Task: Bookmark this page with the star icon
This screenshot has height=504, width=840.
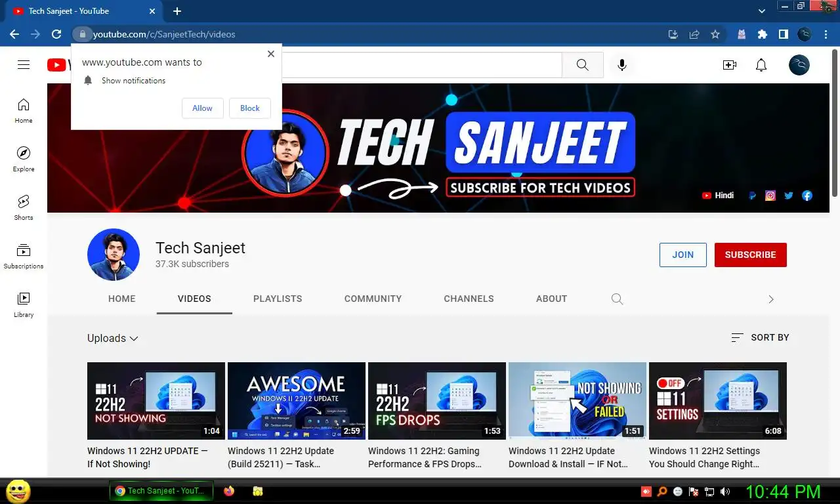Action: (x=715, y=34)
